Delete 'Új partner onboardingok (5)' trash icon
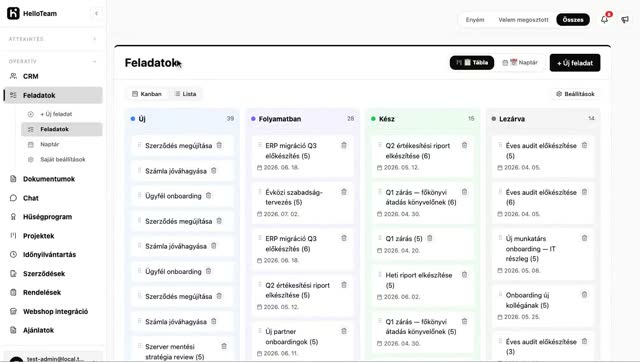 [x=344, y=331]
